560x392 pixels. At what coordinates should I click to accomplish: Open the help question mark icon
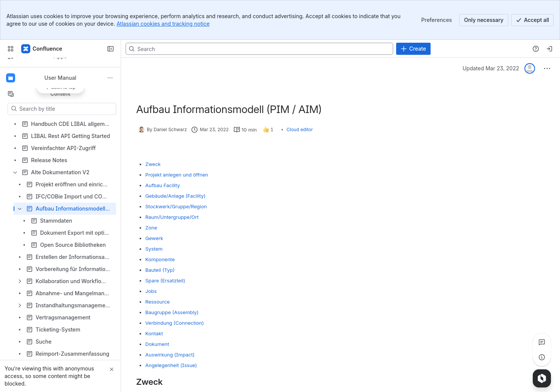pos(536,49)
